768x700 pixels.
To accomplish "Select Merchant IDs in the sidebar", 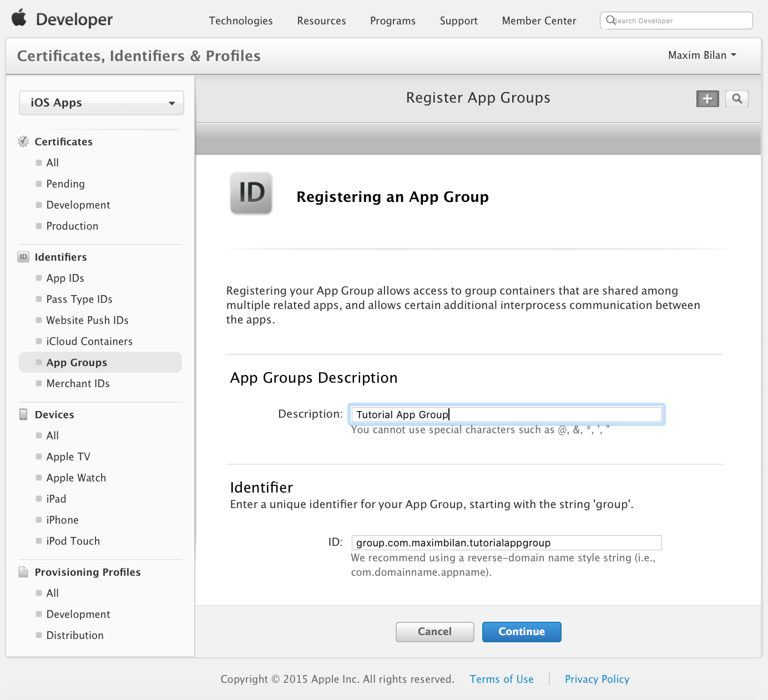I will [78, 383].
